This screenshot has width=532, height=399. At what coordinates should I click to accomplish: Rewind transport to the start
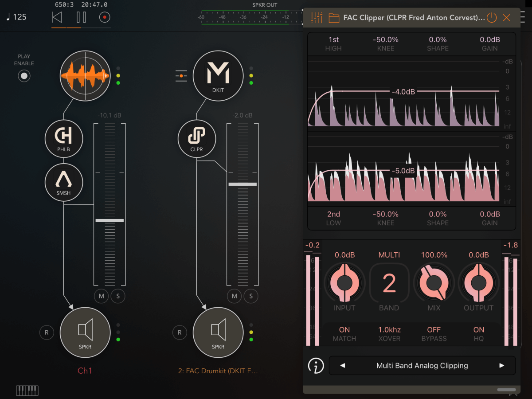[x=57, y=17]
